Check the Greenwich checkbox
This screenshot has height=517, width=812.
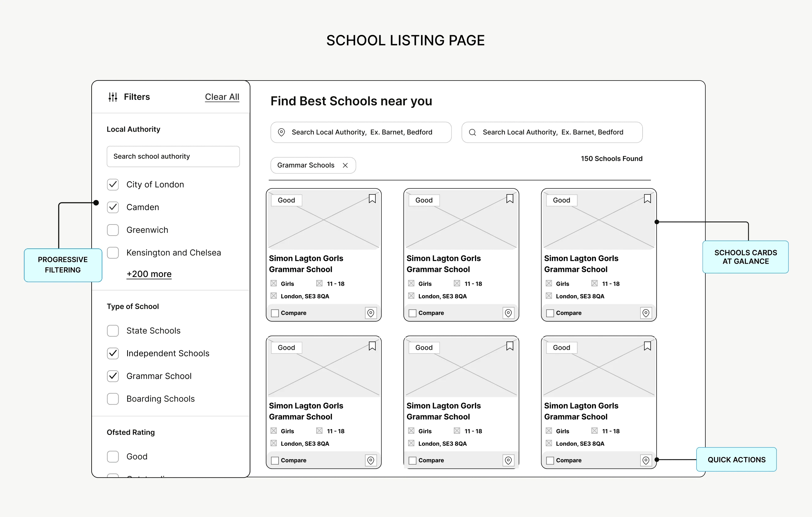(x=113, y=230)
